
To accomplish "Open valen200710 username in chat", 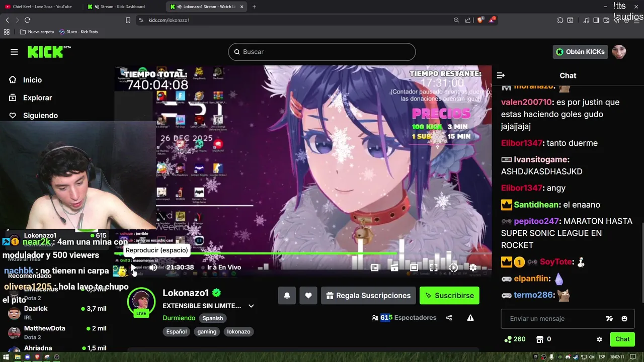I will tap(526, 102).
